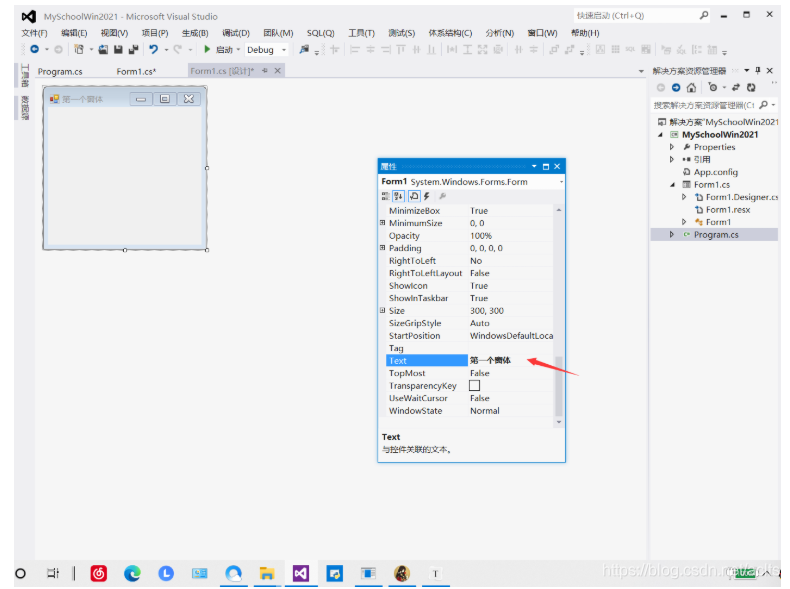790x589 pixels.
Task: Switch to the Form1.cs* code tab
Action: [x=136, y=72]
